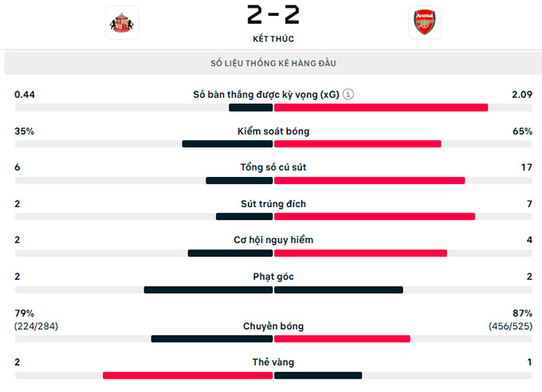Select the Sút trúng đích stat label
The width and height of the screenshot is (542, 392).
pos(273,204)
